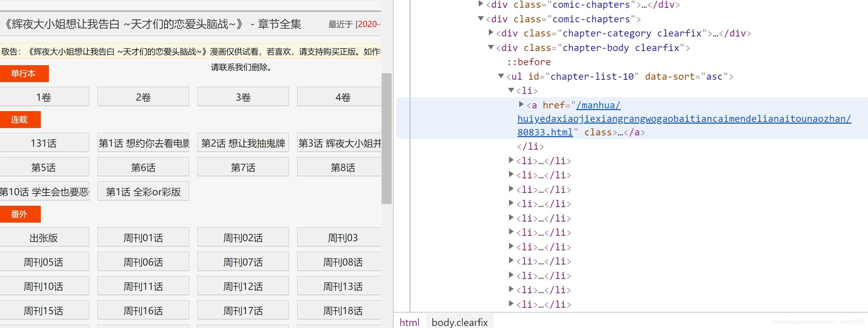Open 周刊17话
Screen dimensions: 868x328
pos(243,310)
